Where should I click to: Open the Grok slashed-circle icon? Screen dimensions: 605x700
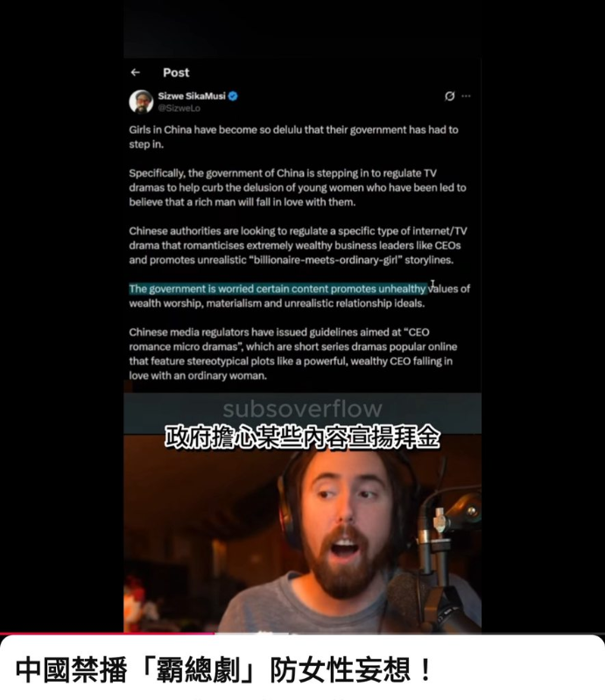pyautogui.click(x=449, y=96)
